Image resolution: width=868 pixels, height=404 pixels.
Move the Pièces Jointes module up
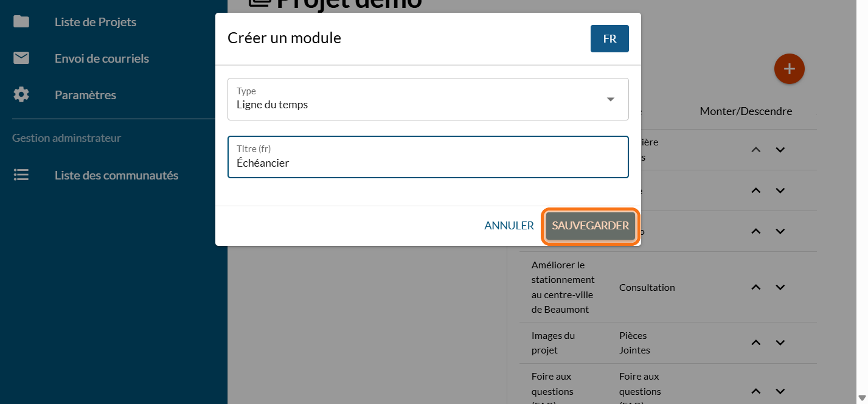pos(756,343)
